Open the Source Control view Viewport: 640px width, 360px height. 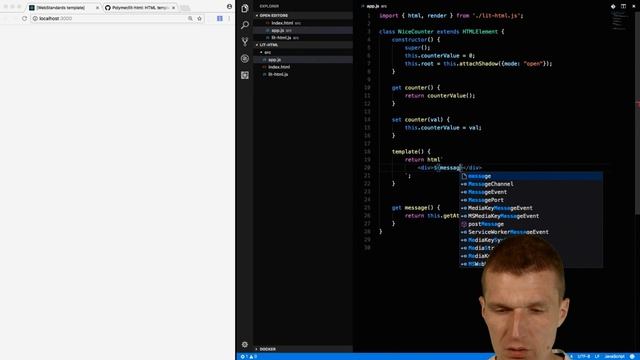coord(245,42)
